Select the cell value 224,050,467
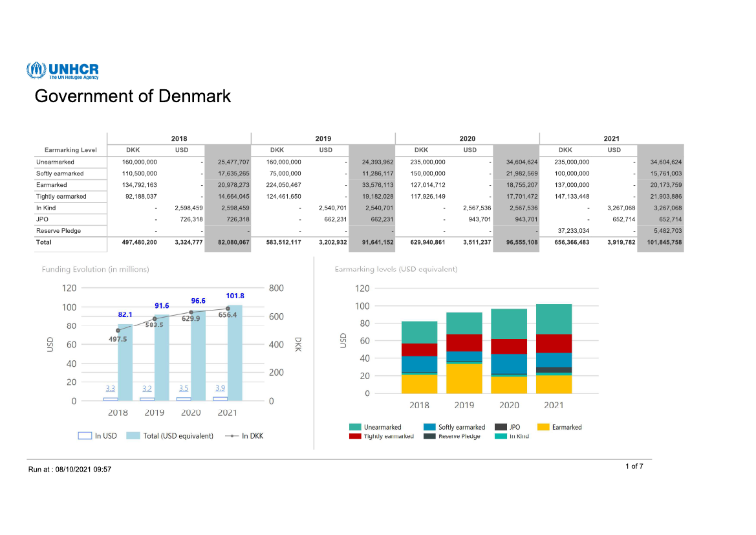This screenshot has height=535, width=756. point(283,185)
